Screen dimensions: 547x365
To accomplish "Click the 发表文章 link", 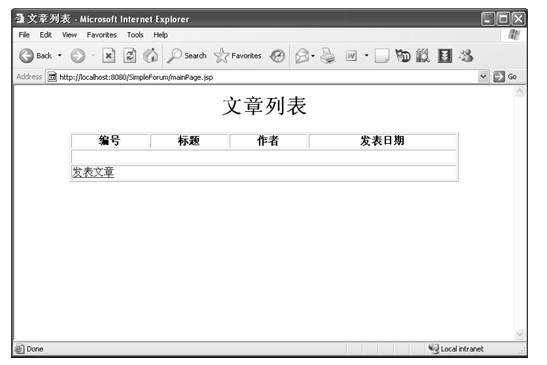I will (x=93, y=172).
